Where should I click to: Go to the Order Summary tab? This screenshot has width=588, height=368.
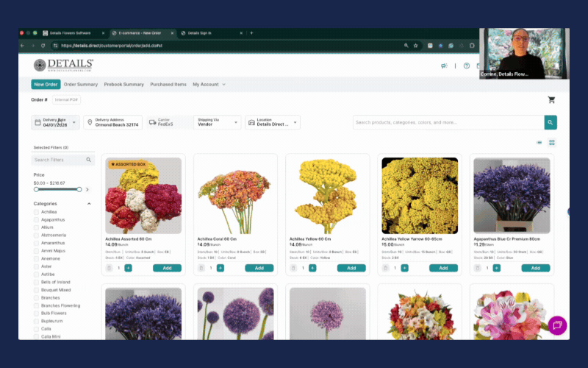[81, 85]
